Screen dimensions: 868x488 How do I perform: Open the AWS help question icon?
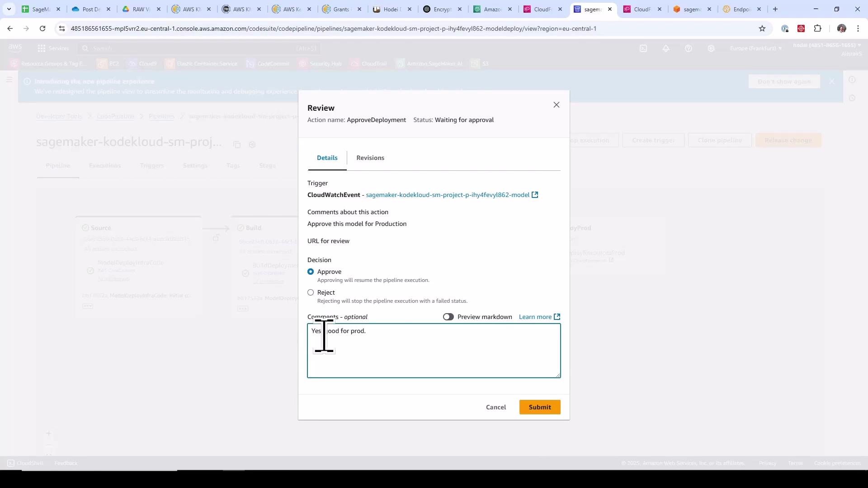click(689, 48)
